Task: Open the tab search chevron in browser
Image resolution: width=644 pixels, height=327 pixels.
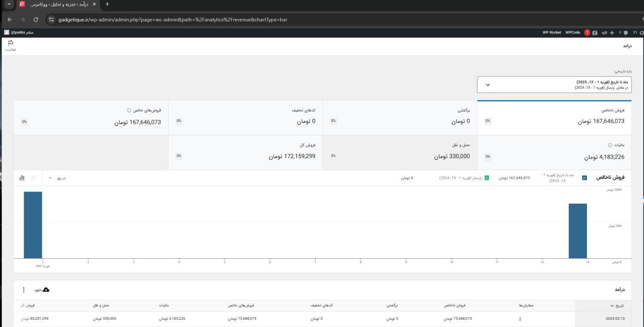Action: pyautogui.click(x=9, y=4)
